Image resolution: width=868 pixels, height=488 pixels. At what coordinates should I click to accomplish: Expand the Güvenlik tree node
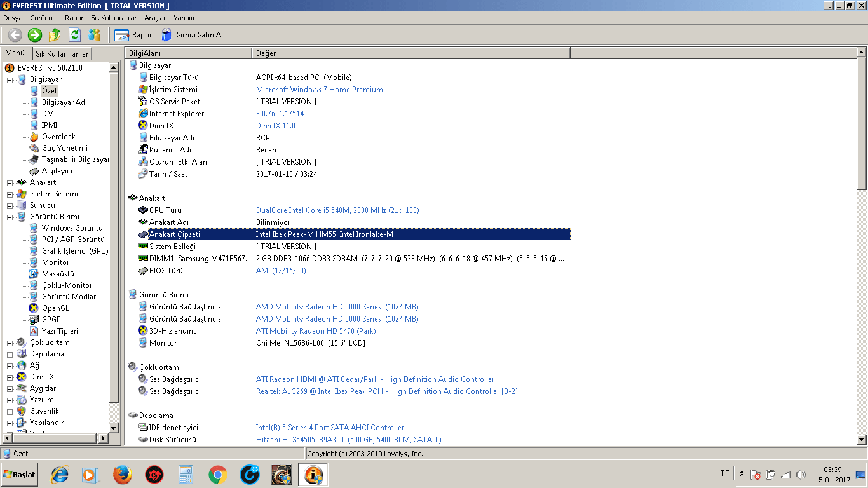pyautogui.click(x=10, y=411)
